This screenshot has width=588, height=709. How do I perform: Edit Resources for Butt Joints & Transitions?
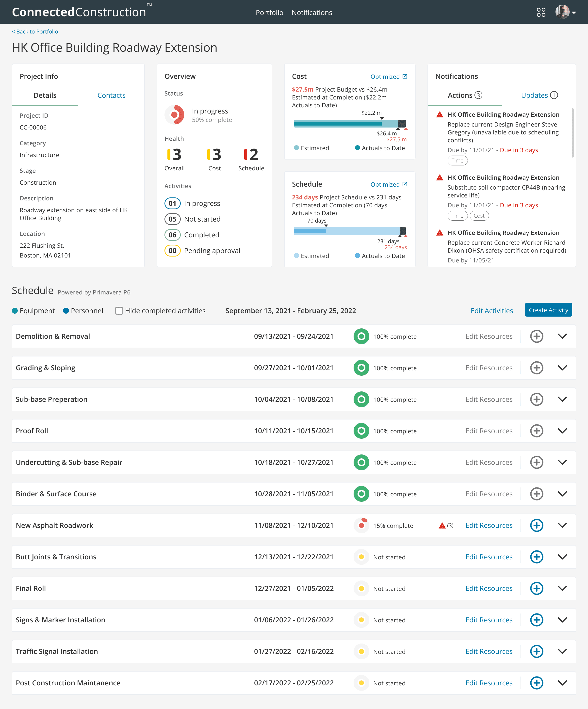point(489,557)
